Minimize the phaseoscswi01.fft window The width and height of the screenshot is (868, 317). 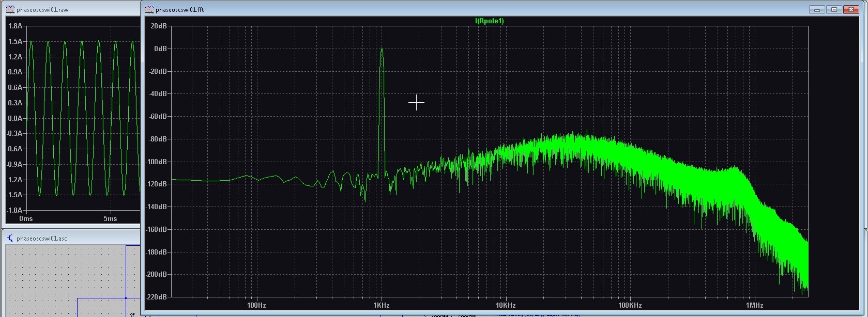[817, 9]
